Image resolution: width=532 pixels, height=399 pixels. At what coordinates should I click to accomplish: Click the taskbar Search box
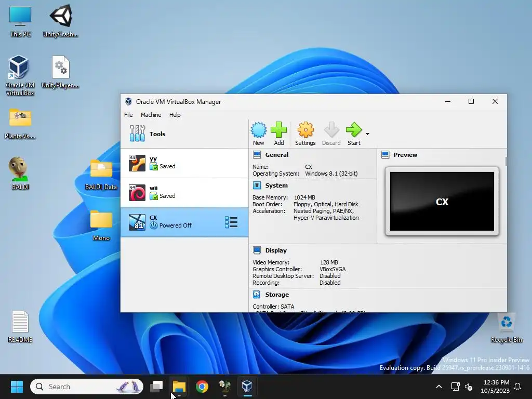pos(87,387)
